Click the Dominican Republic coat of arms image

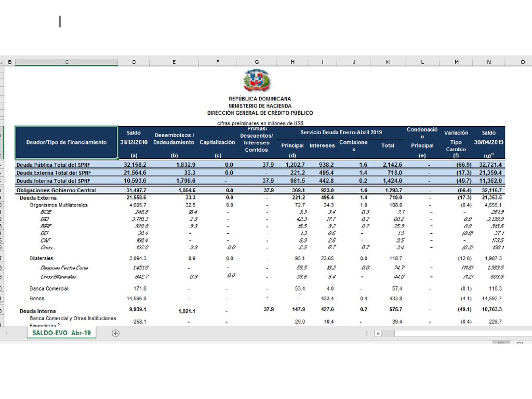(257, 81)
